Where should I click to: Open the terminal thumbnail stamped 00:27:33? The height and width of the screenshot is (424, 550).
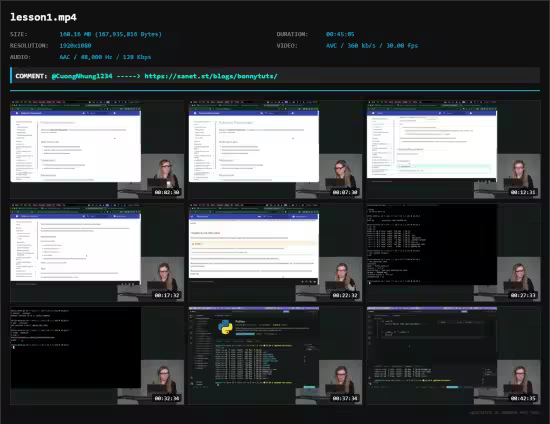click(x=454, y=253)
